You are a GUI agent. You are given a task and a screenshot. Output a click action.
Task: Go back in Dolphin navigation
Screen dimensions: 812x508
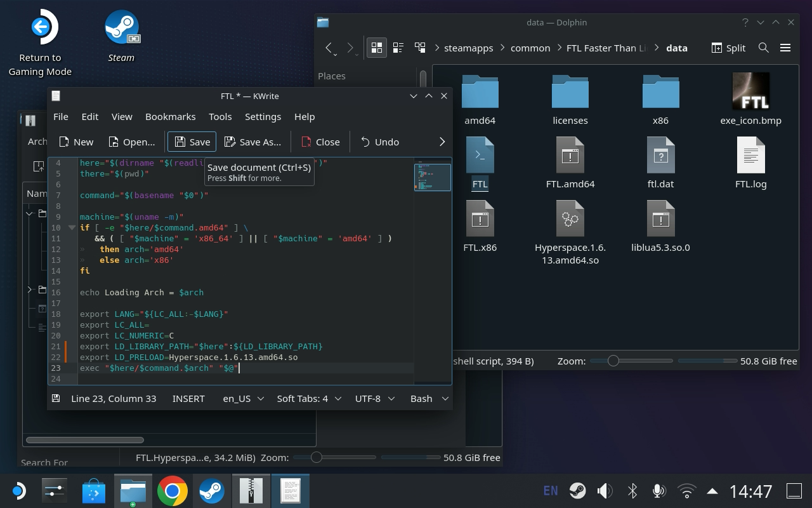point(329,48)
